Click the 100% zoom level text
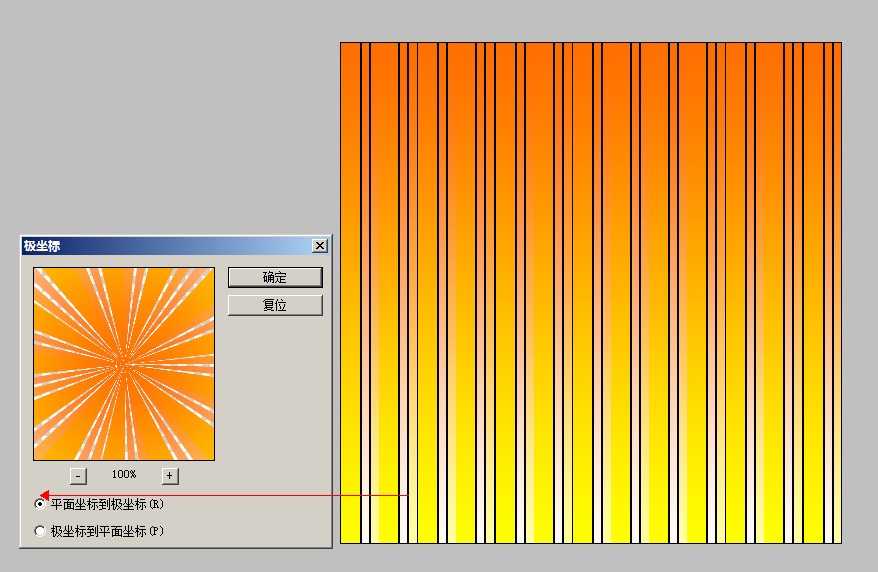The width and height of the screenshot is (878, 572). click(124, 474)
